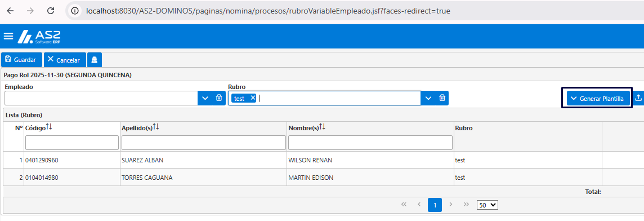Click the 'test' rubro cell for TORRES CAGUANA

click(x=528, y=178)
